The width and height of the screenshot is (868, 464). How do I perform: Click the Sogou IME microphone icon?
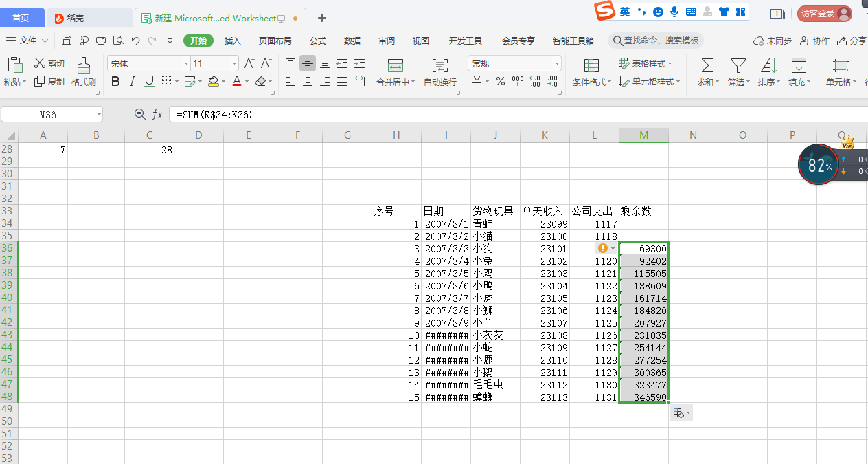pos(674,12)
